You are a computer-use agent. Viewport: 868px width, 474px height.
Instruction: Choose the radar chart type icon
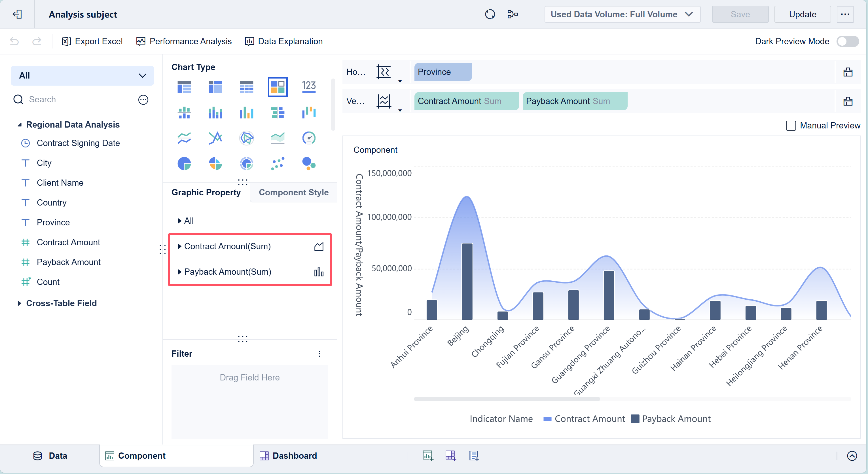[246, 138]
